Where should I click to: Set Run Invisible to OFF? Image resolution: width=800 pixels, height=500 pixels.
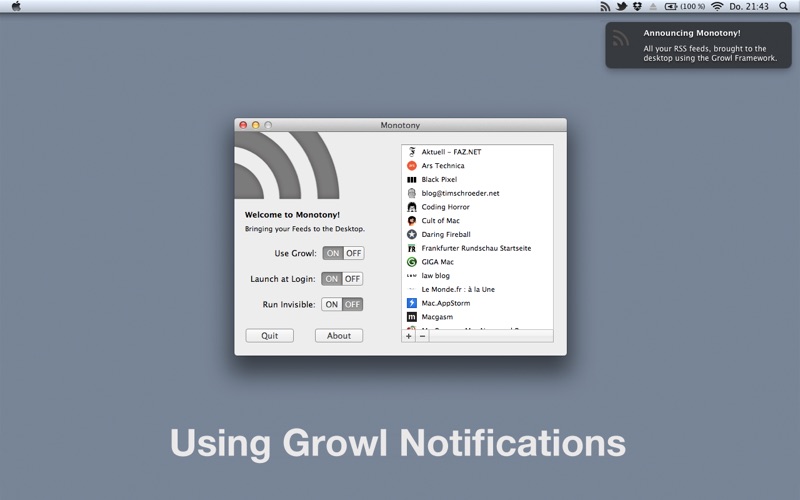click(x=352, y=304)
